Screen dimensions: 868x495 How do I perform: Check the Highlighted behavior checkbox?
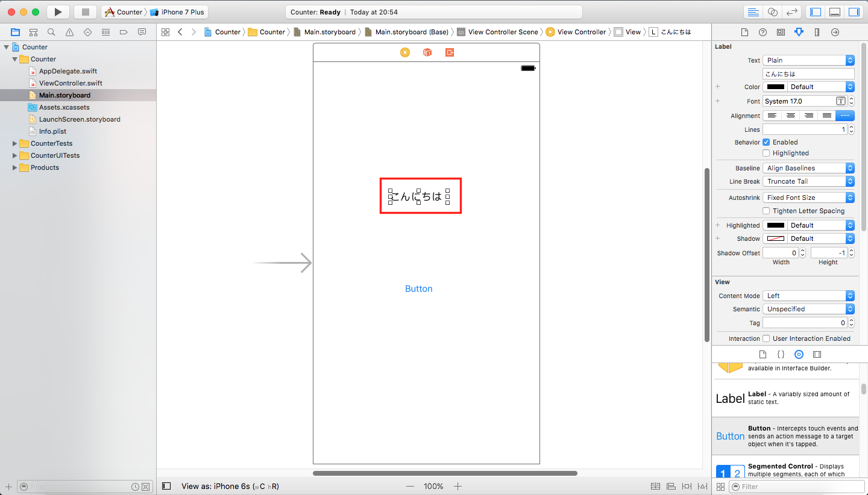pos(766,153)
